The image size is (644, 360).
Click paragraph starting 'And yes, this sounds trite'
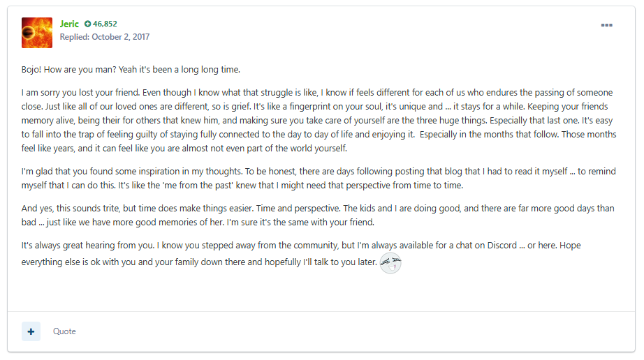[x=318, y=216]
